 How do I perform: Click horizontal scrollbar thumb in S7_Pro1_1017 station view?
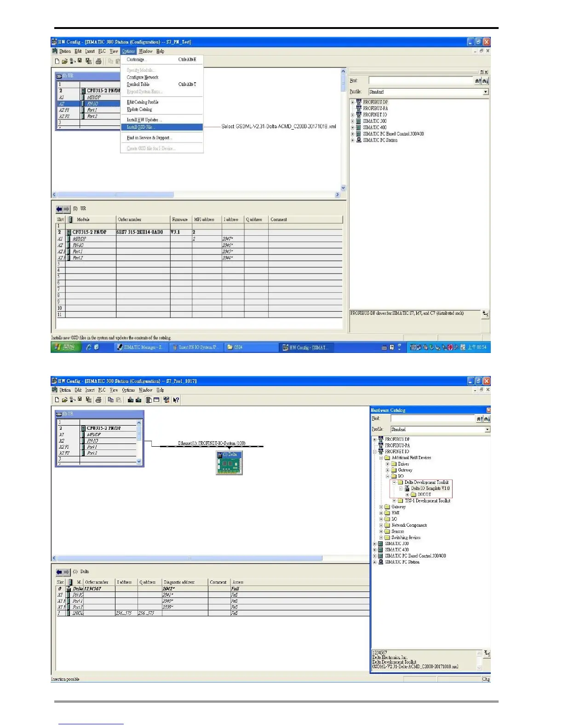(190, 558)
